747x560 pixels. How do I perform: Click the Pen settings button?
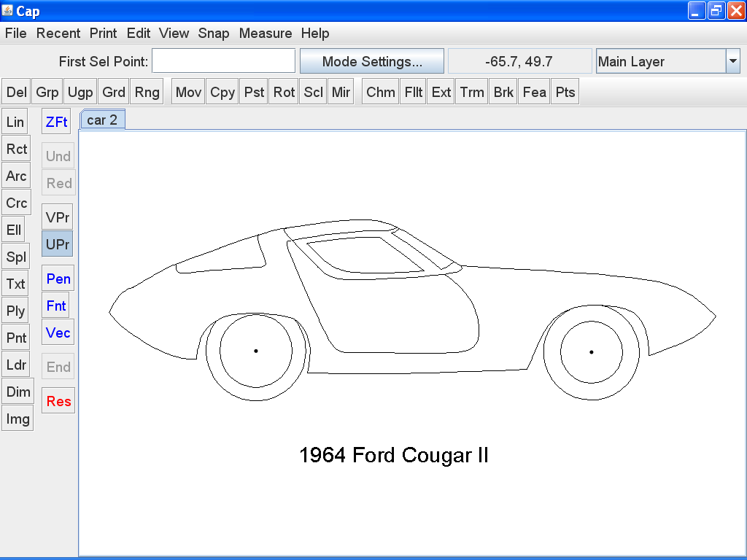pos(58,279)
